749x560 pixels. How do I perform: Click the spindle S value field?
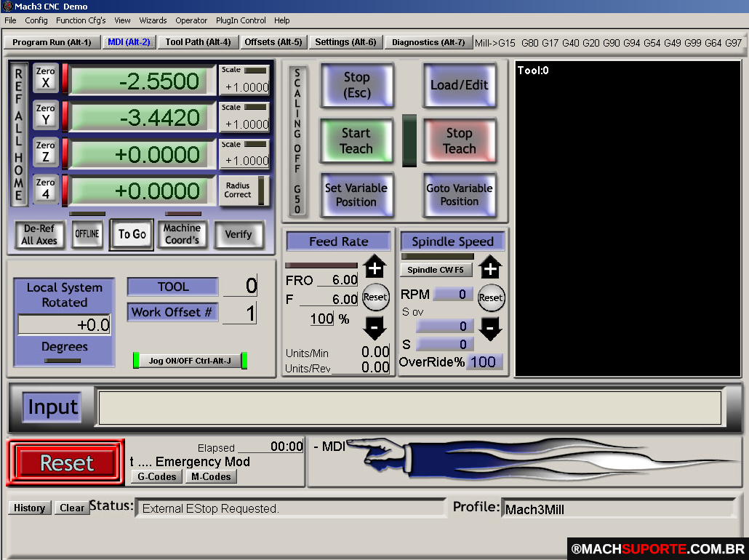445,344
